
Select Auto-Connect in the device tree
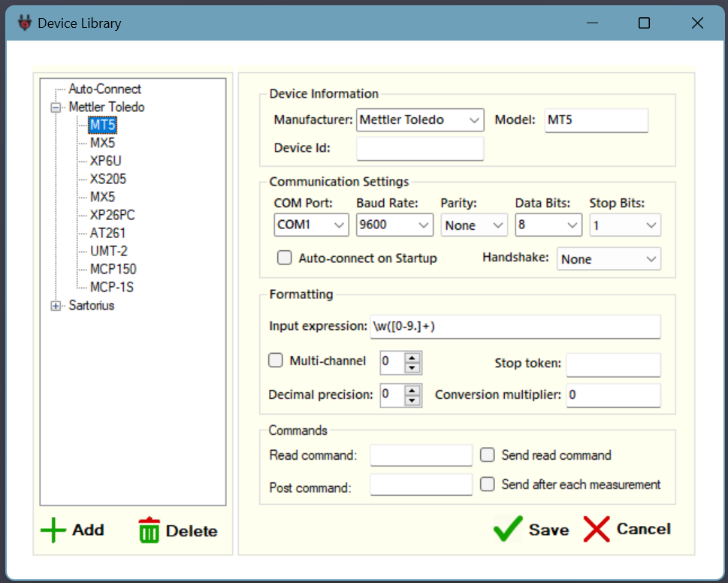(x=104, y=89)
